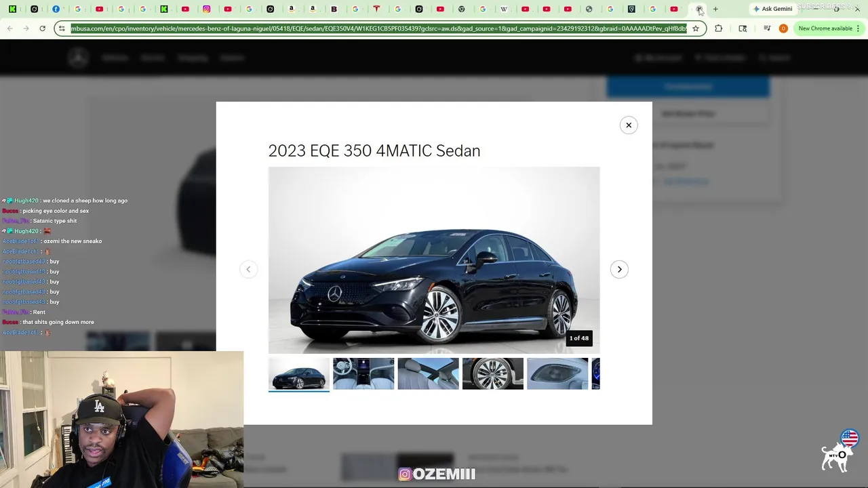The height and width of the screenshot is (488, 868).
Task: Bookmark this page with the star icon
Action: tap(696, 28)
